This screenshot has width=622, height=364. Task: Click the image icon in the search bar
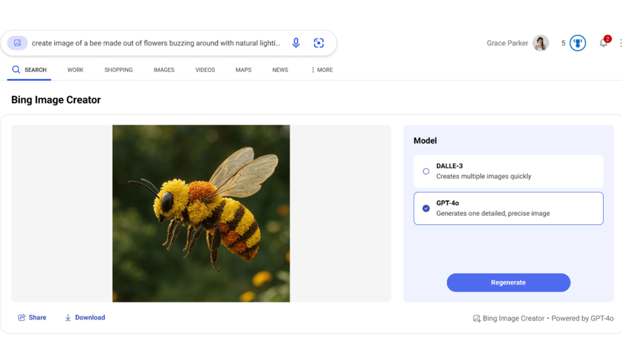(17, 43)
